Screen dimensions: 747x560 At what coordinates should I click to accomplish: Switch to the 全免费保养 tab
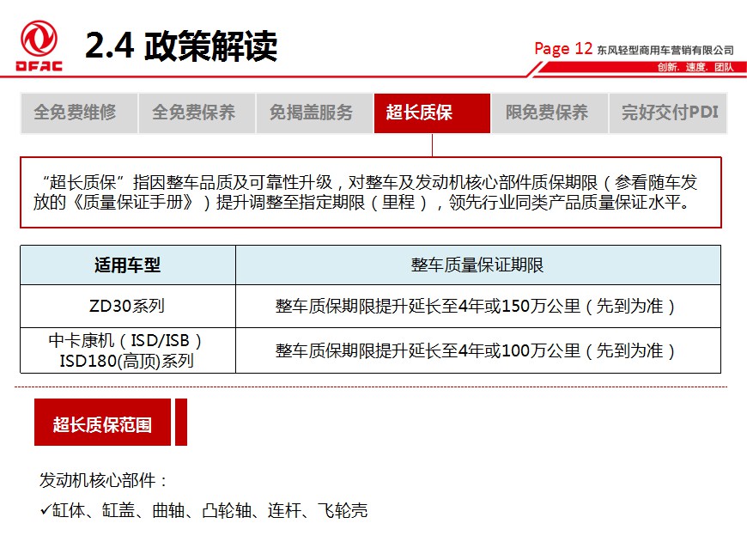(x=196, y=113)
